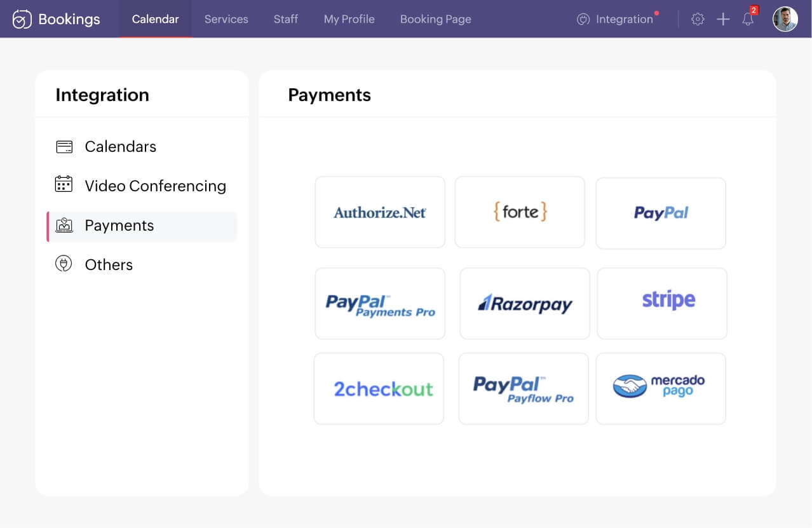812x528 pixels.
Task: Click the Integration plug icon in header
Action: click(583, 20)
